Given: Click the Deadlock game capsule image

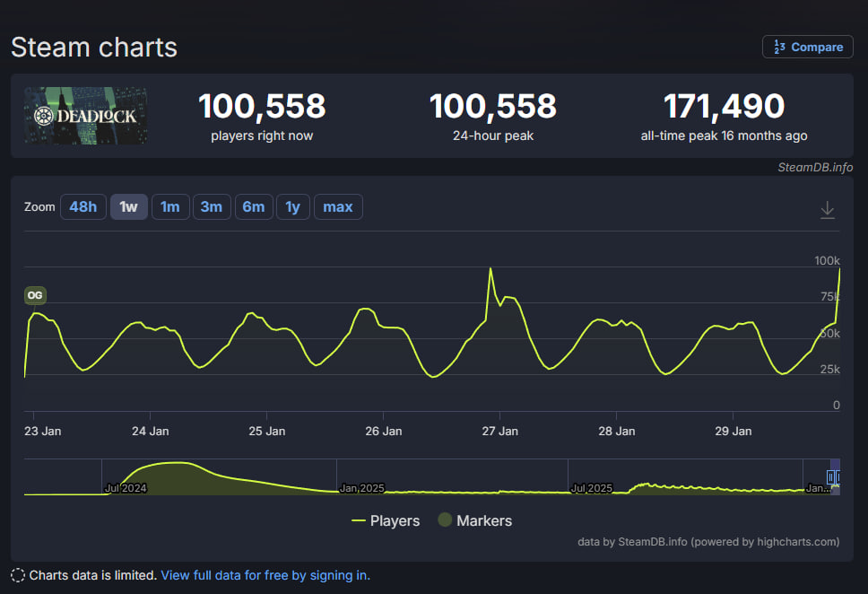Looking at the screenshot, I should coord(85,116).
